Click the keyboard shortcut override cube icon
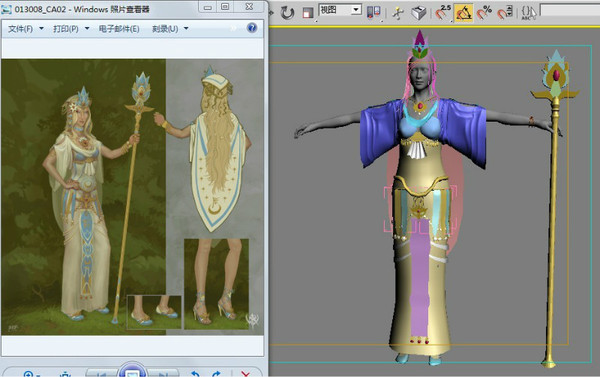 419,13
